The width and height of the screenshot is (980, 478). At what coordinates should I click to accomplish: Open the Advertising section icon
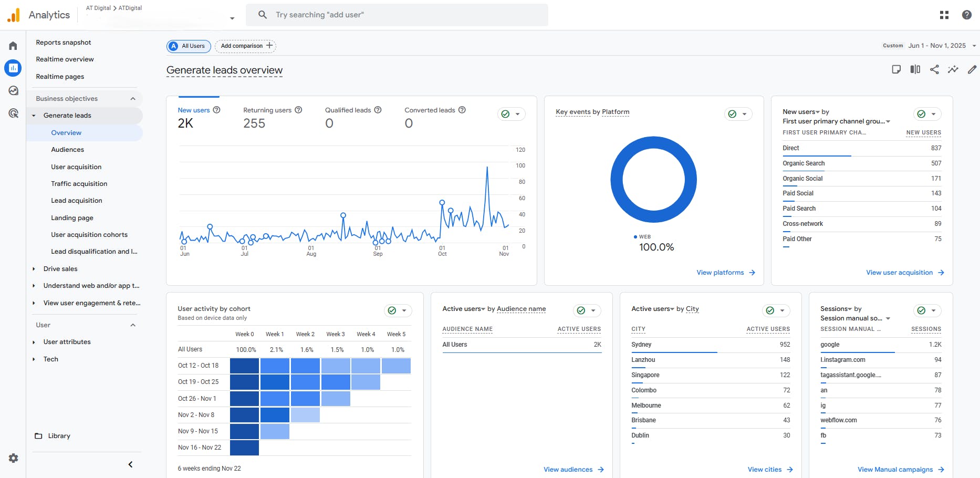click(x=13, y=113)
